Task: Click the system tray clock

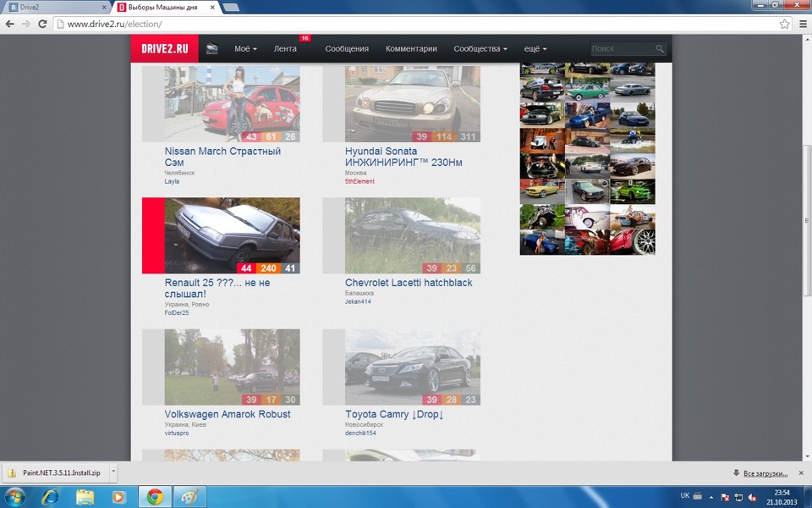Action: click(x=782, y=497)
